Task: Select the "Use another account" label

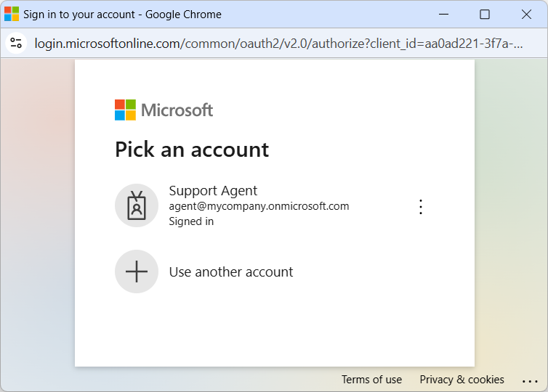Action: [x=231, y=272]
